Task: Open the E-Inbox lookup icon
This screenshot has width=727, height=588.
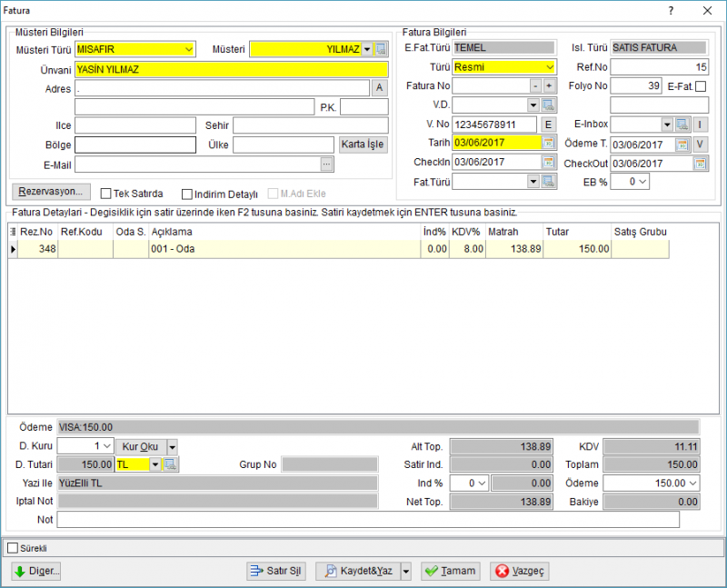Action: (x=682, y=125)
